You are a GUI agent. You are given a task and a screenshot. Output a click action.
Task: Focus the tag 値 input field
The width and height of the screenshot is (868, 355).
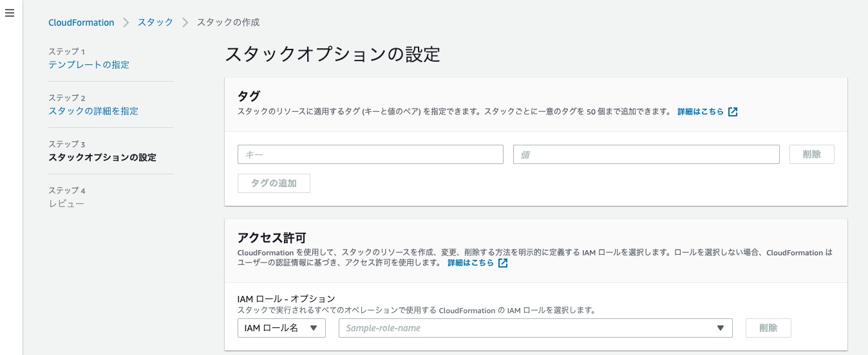point(646,154)
